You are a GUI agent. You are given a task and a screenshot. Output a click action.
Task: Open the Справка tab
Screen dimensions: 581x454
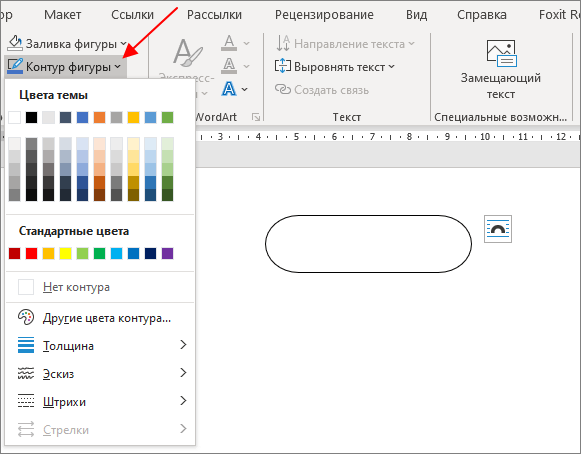tap(482, 14)
